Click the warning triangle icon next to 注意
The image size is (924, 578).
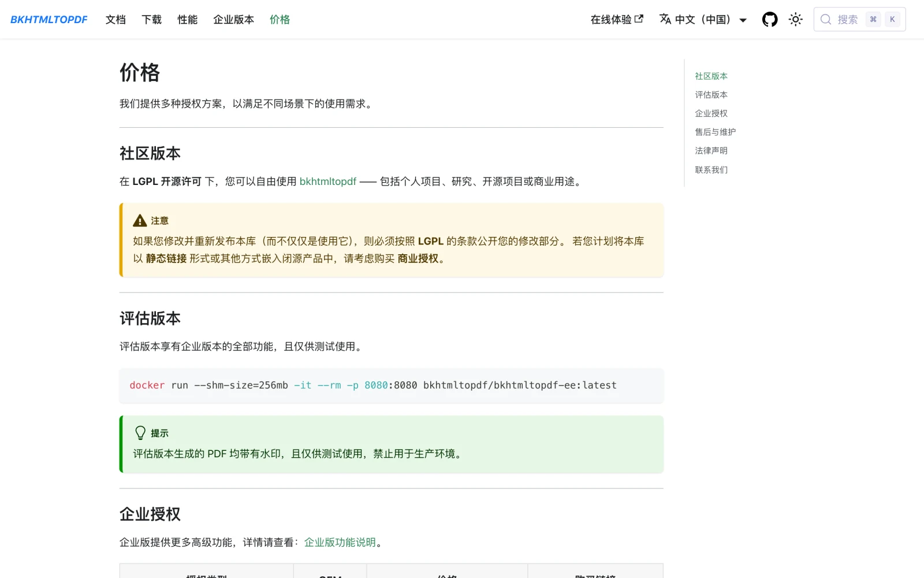(140, 220)
